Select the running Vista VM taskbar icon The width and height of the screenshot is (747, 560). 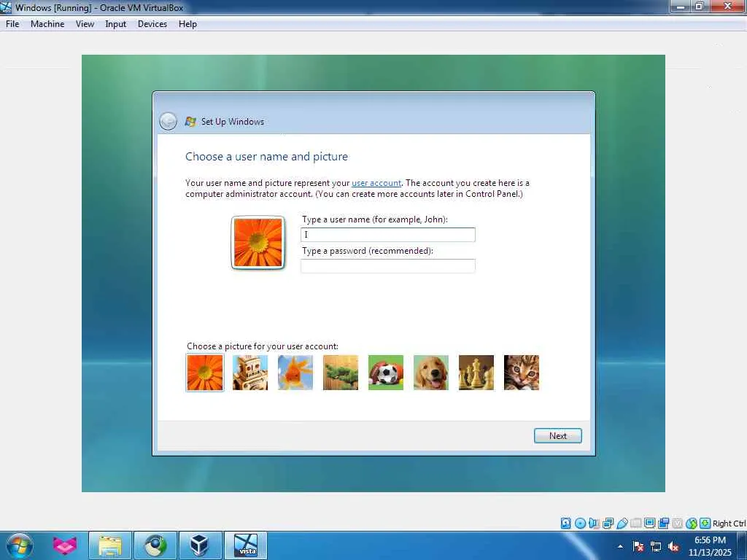tap(246, 545)
